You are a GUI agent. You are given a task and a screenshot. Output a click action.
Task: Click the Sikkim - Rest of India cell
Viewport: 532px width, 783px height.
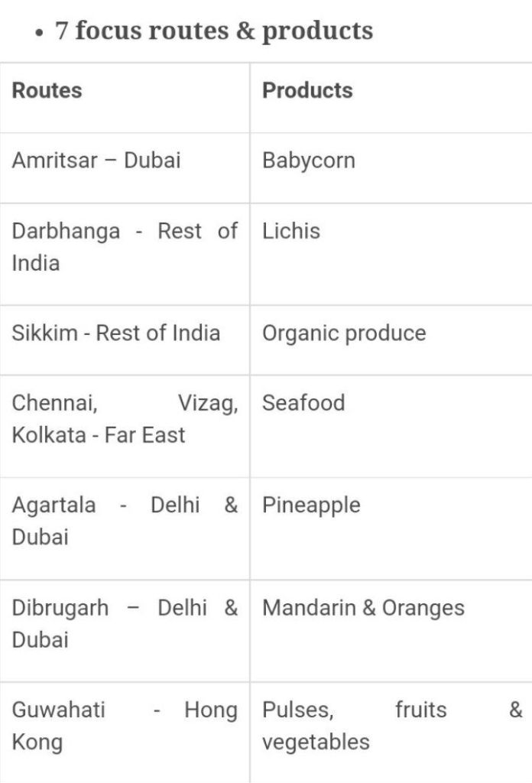[x=116, y=333]
